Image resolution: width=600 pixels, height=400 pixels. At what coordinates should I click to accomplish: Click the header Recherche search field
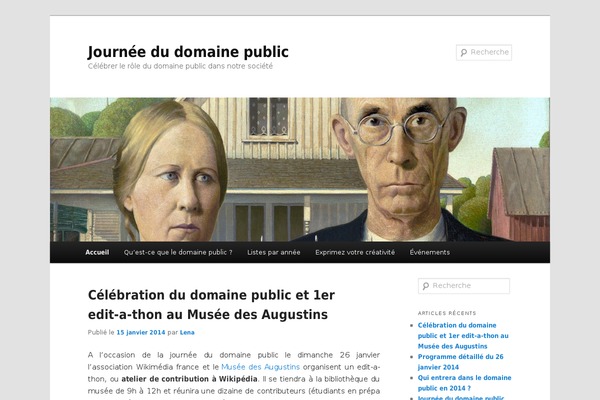(484, 52)
